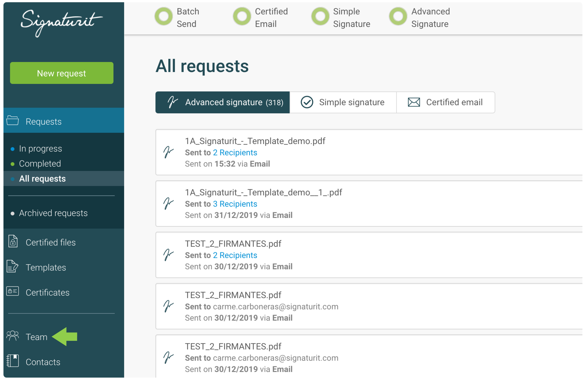The width and height of the screenshot is (588, 382).
Task: Click the All requests page heading
Action: click(202, 66)
